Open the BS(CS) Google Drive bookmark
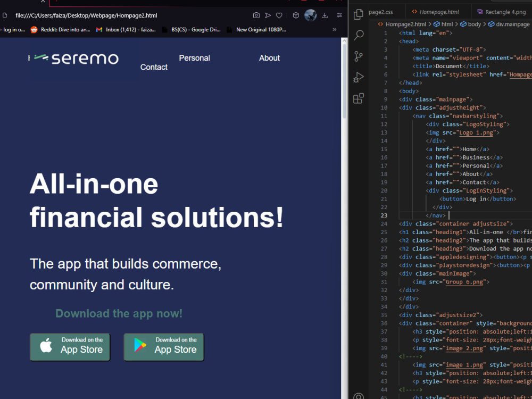 191,29
